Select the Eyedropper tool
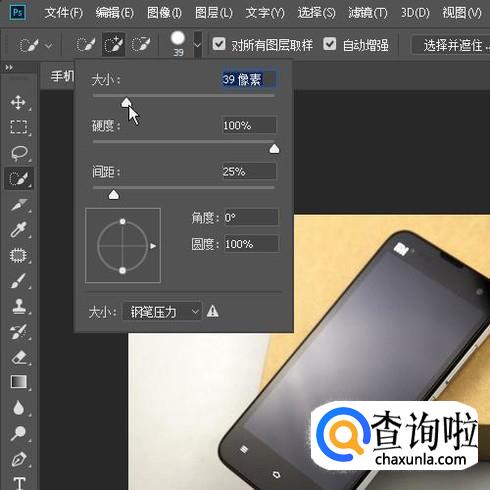 coord(18,229)
